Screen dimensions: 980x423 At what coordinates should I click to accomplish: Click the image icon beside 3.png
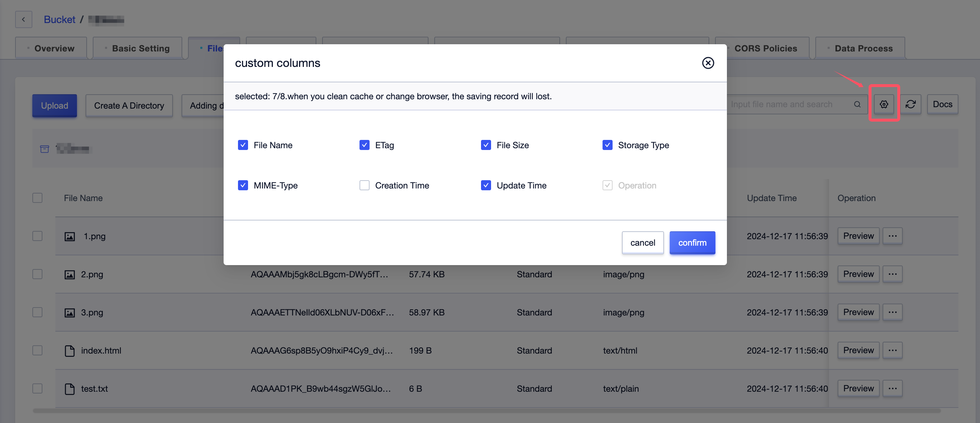(x=70, y=313)
